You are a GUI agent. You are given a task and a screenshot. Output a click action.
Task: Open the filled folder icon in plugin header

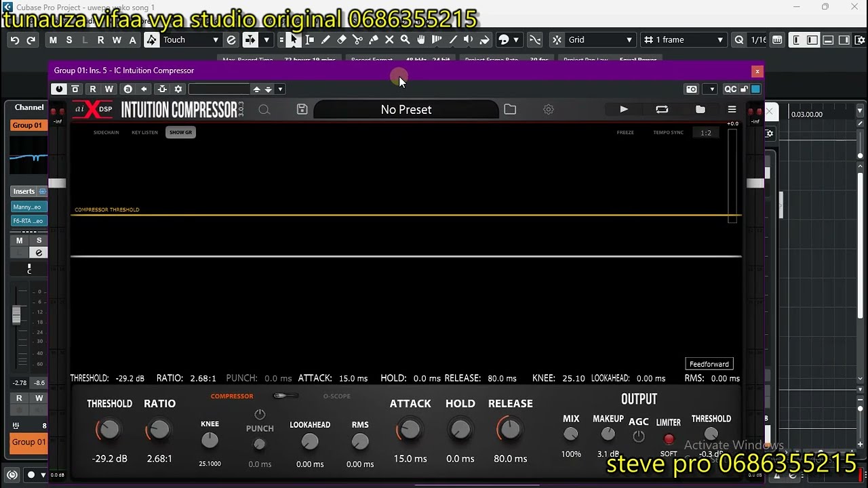click(701, 109)
